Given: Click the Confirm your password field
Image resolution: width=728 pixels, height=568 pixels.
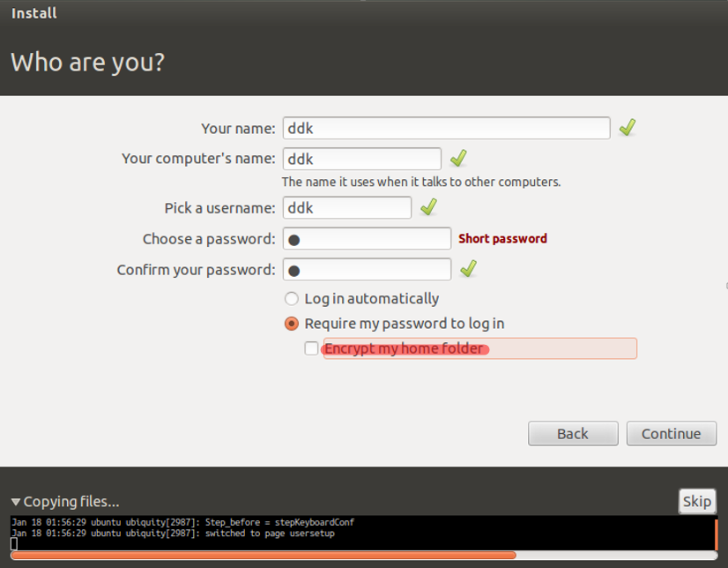Looking at the screenshot, I should 367,269.
